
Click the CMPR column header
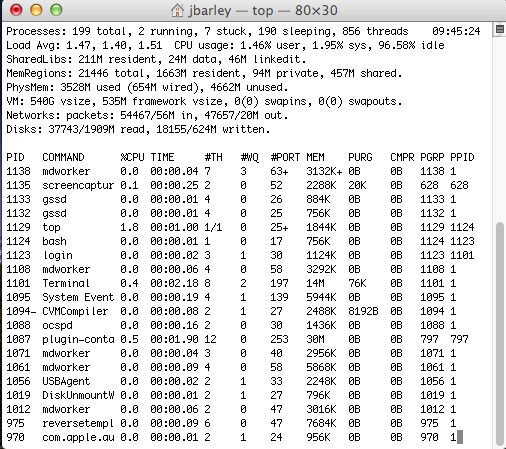click(x=402, y=157)
